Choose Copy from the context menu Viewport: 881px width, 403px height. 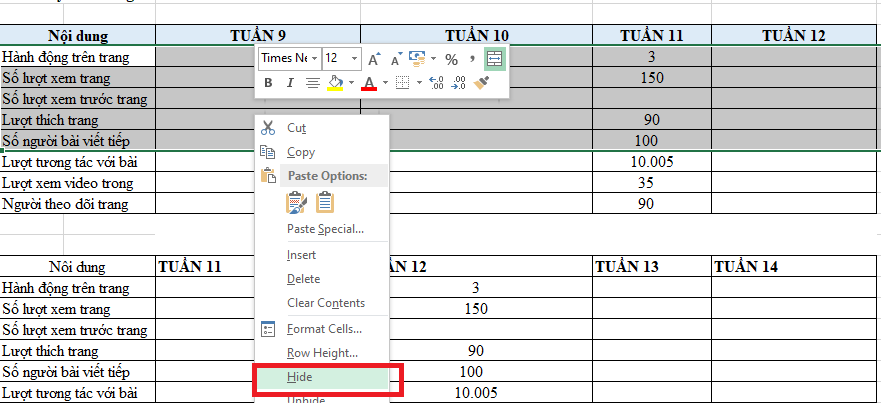click(x=322, y=152)
